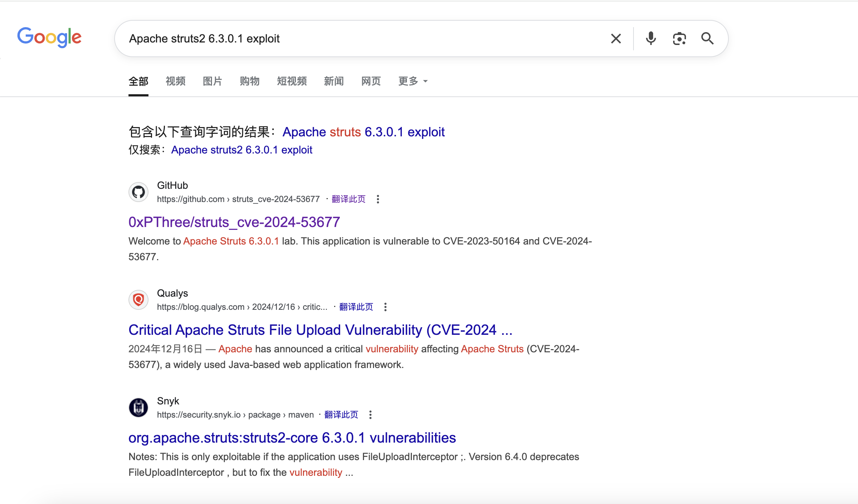This screenshot has height=504, width=858.
Task: Translate the Snyk result page
Action: pyautogui.click(x=341, y=415)
